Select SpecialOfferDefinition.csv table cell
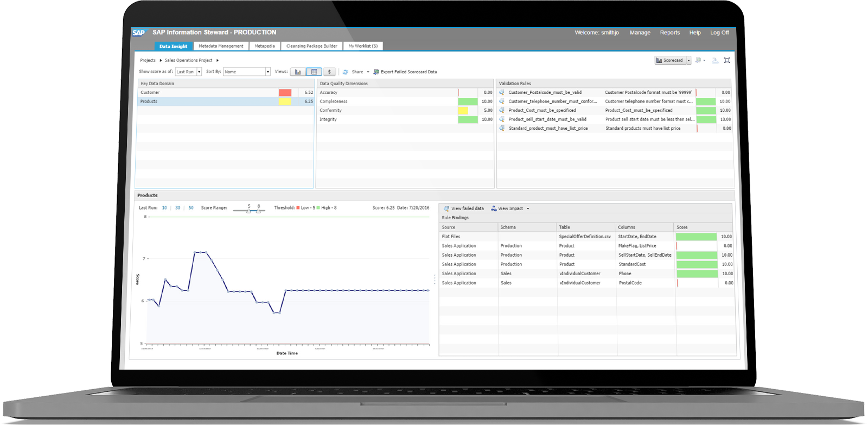 (x=585, y=237)
